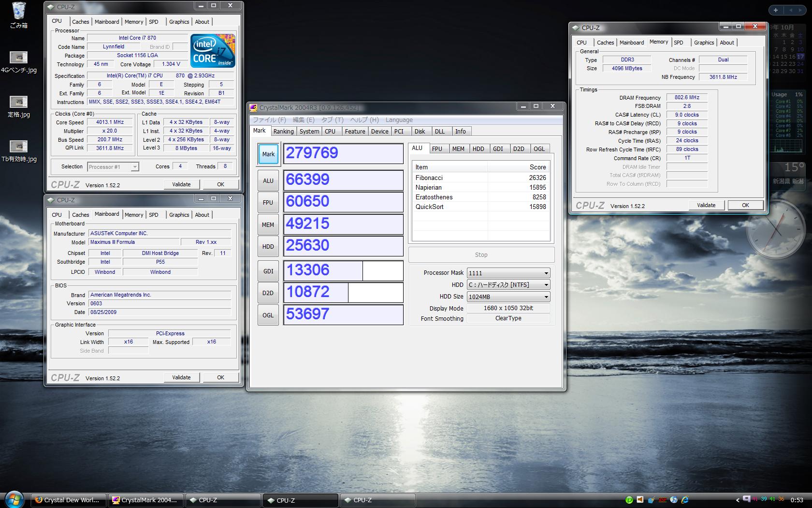
Task: Click the Windows Start orb
Action: tap(14, 499)
